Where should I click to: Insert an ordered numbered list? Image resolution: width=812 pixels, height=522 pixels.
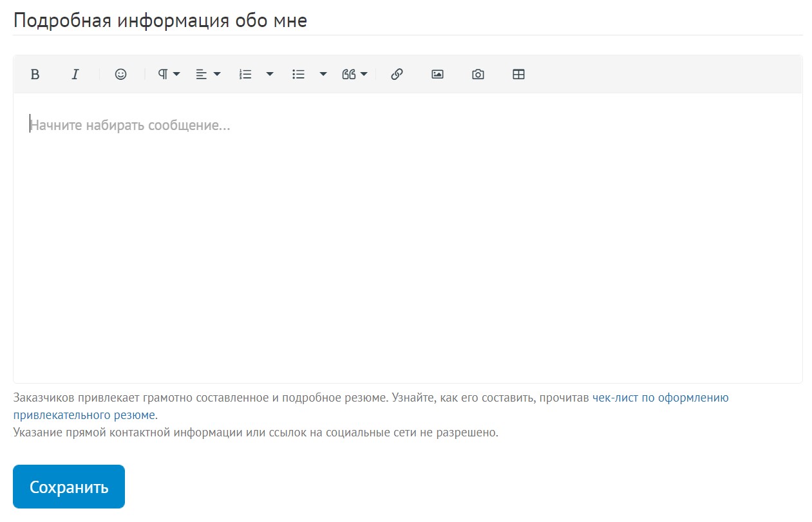(x=245, y=74)
